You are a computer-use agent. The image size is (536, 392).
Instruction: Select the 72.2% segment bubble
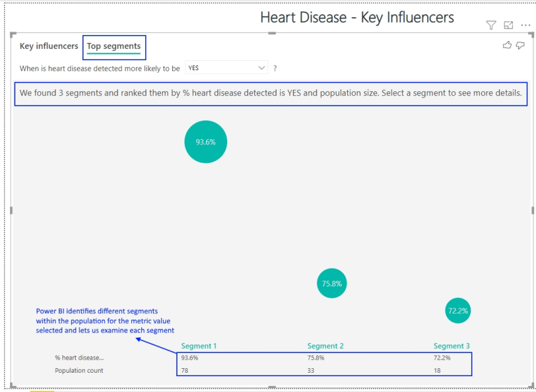tap(458, 310)
